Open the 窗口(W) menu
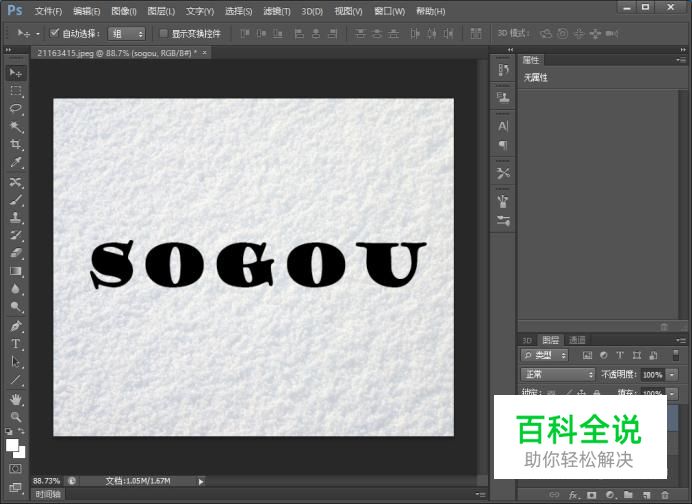 click(x=389, y=11)
